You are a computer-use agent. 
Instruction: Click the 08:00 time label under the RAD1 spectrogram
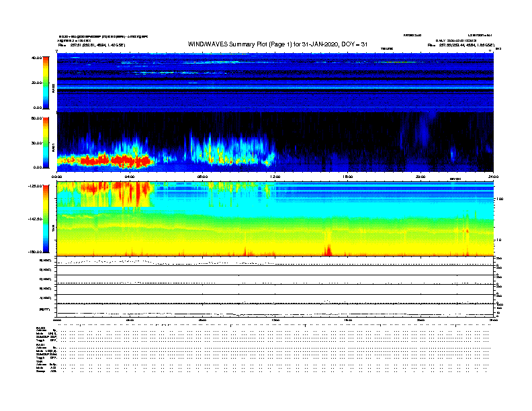(x=202, y=177)
